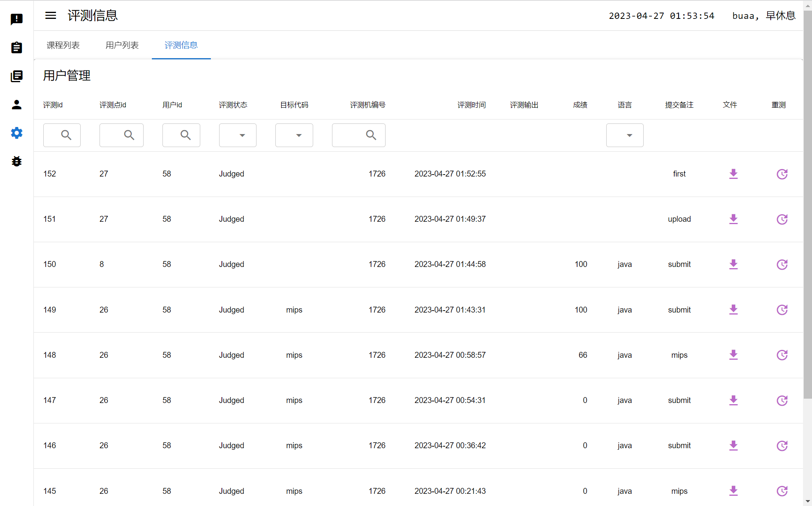Download file for evaluation 148
The width and height of the screenshot is (812, 506).
(733, 355)
